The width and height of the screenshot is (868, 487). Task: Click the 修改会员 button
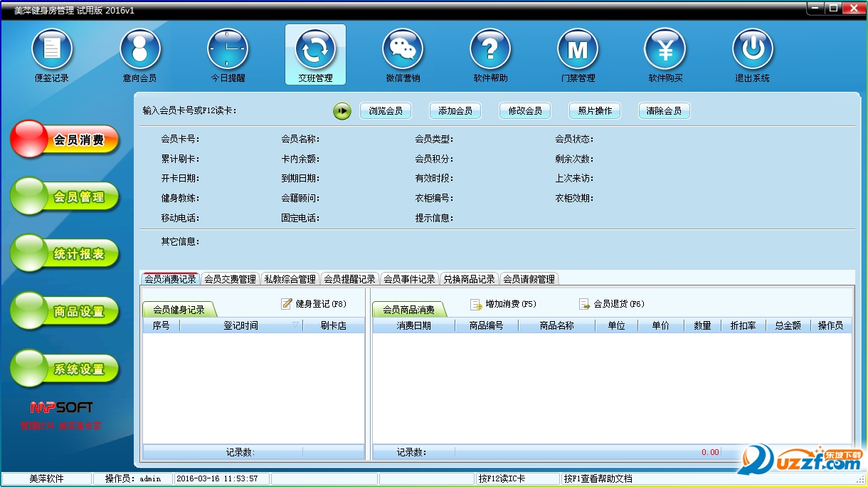coord(525,111)
